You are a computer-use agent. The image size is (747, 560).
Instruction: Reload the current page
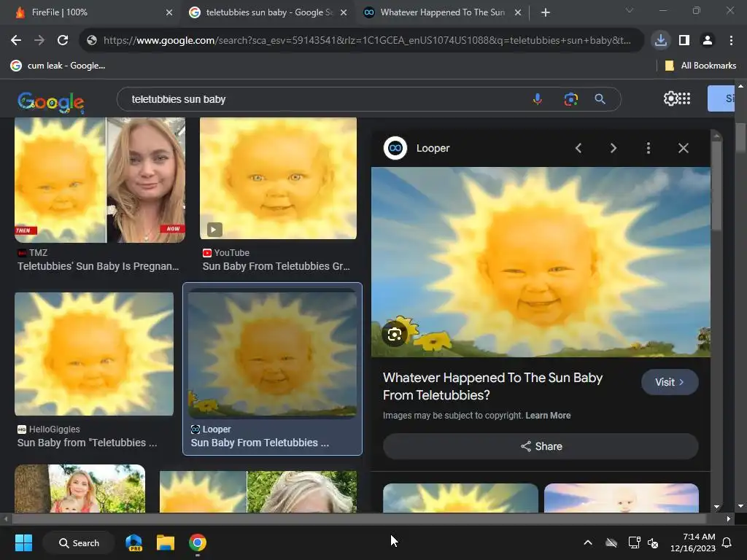(63, 41)
